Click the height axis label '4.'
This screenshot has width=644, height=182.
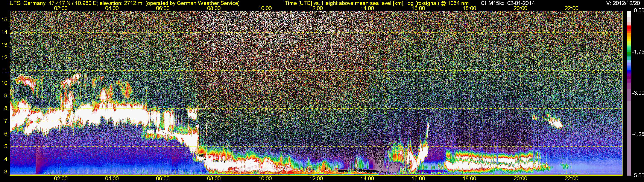[6, 159]
